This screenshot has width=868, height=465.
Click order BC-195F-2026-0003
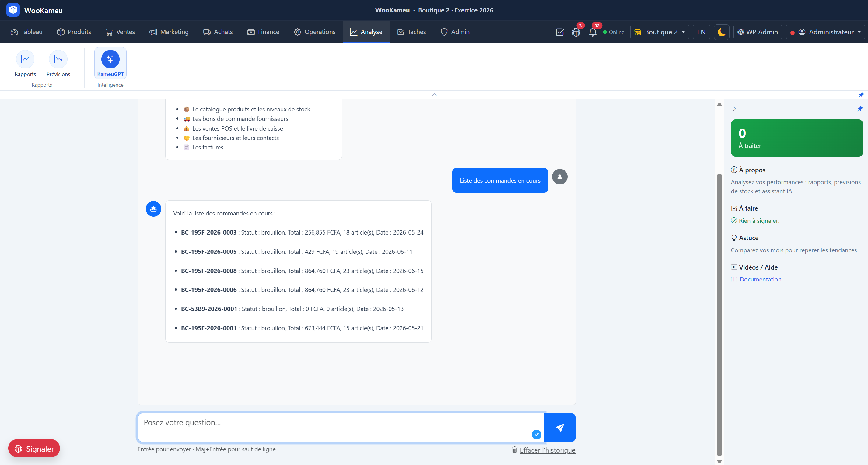click(208, 232)
